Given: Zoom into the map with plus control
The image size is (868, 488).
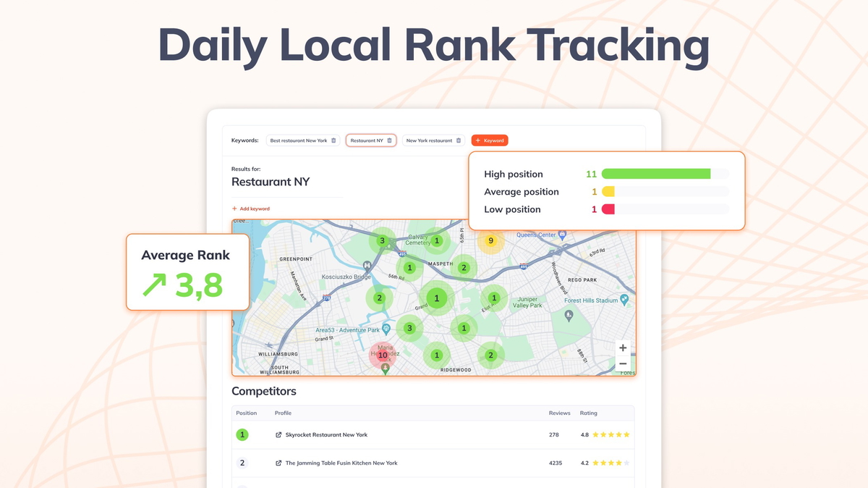Looking at the screenshot, I should pyautogui.click(x=623, y=348).
